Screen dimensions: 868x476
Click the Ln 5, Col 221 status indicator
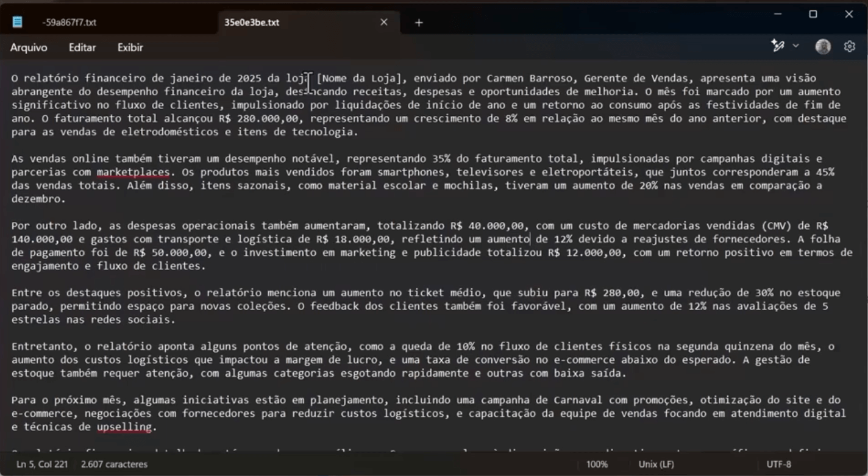(41, 464)
